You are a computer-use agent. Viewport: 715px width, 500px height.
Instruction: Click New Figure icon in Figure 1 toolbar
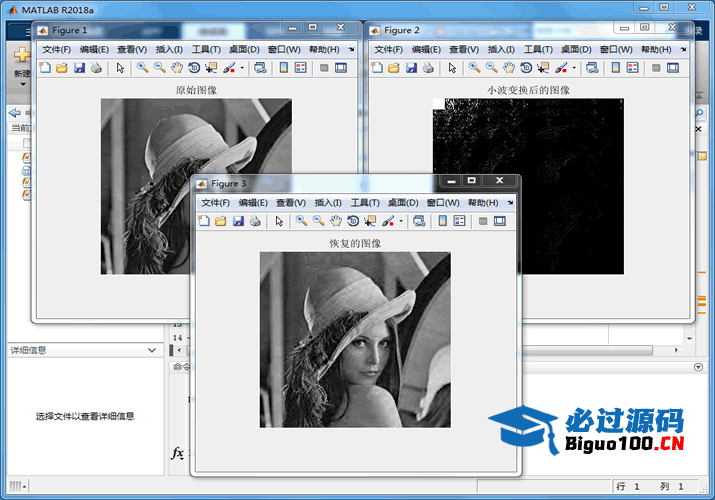(x=45, y=68)
